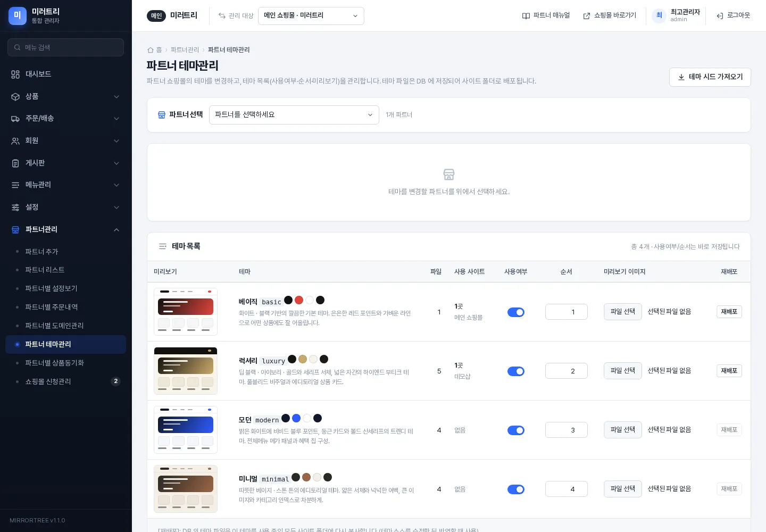Toggle 사용여부 for 모던 theme
766x532 pixels.
[x=516, y=430]
